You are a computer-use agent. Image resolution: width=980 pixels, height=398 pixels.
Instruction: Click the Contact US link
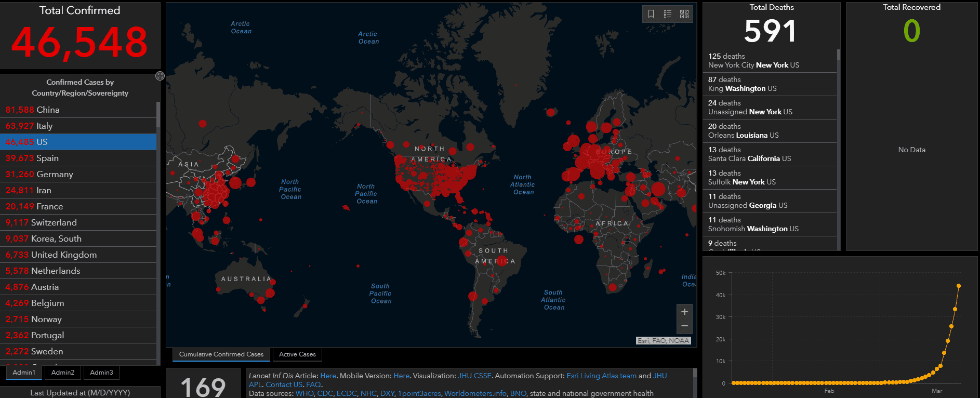point(284,384)
